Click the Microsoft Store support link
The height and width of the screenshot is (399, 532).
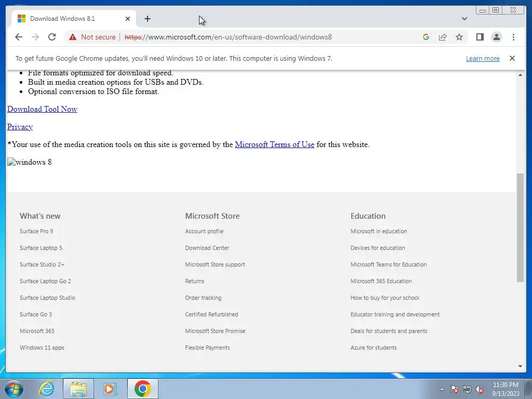click(215, 264)
